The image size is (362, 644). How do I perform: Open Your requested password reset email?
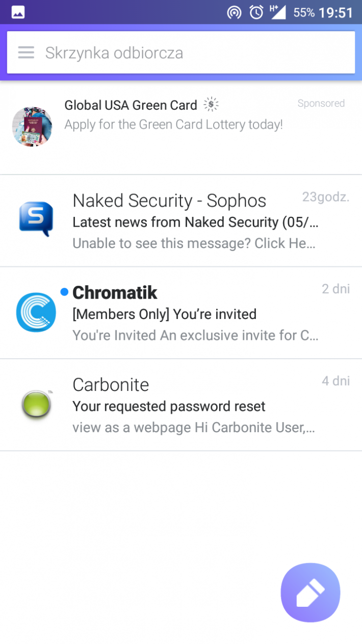[x=181, y=405]
